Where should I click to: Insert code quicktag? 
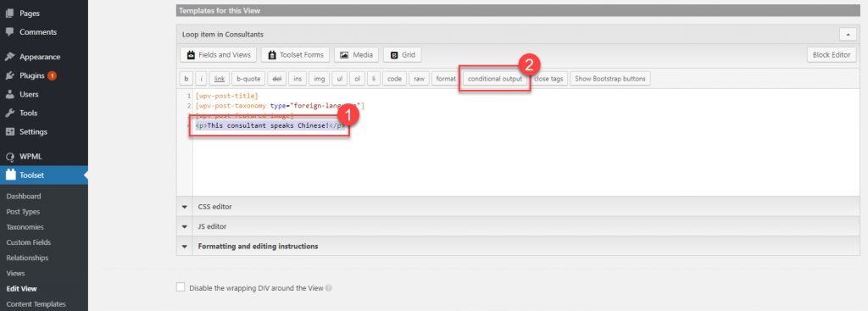pyautogui.click(x=394, y=79)
